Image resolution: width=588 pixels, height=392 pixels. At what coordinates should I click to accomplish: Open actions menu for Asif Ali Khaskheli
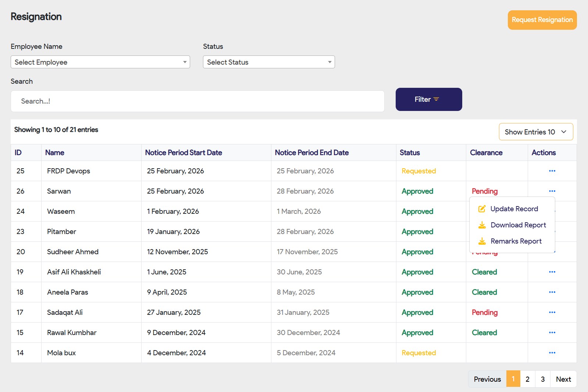(x=552, y=272)
